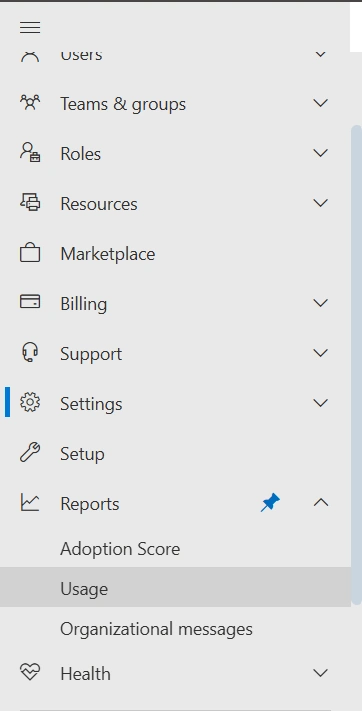Click the Marketplace shopping bag icon
The height and width of the screenshot is (711, 362).
[30, 253]
